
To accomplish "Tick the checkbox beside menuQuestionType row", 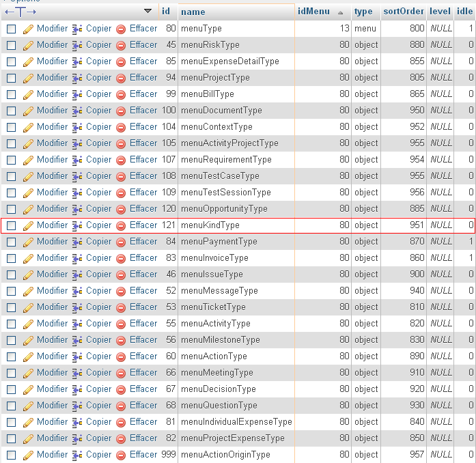I will pos(11,406).
